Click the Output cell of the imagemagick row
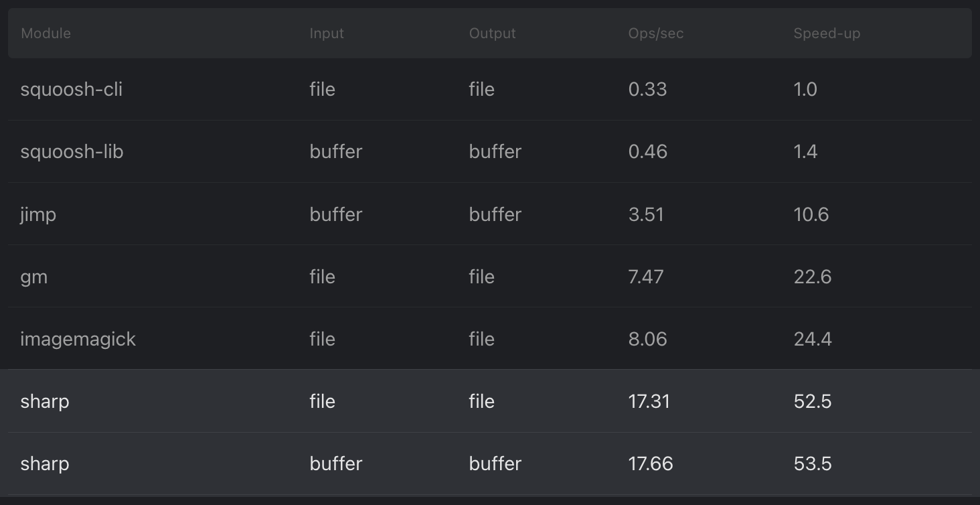 [x=481, y=340]
